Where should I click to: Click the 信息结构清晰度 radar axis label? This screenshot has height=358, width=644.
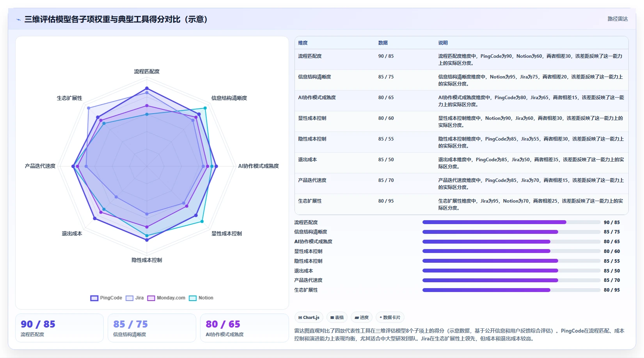point(229,98)
